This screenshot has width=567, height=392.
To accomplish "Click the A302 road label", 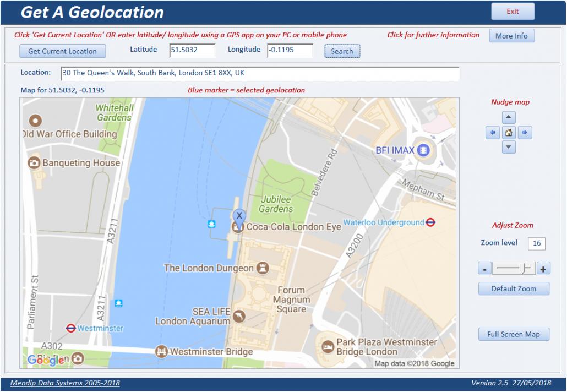I will click(x=52, y=346).
